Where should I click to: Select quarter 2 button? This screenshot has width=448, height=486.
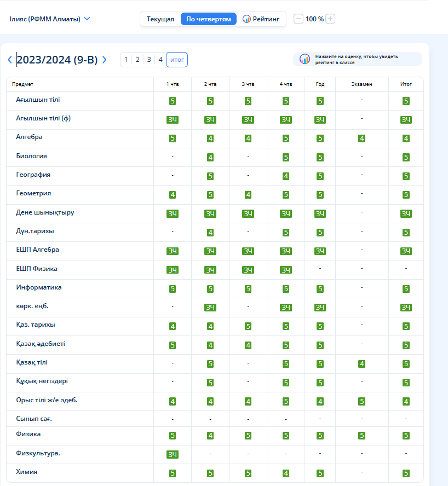[x=137, y=60]
